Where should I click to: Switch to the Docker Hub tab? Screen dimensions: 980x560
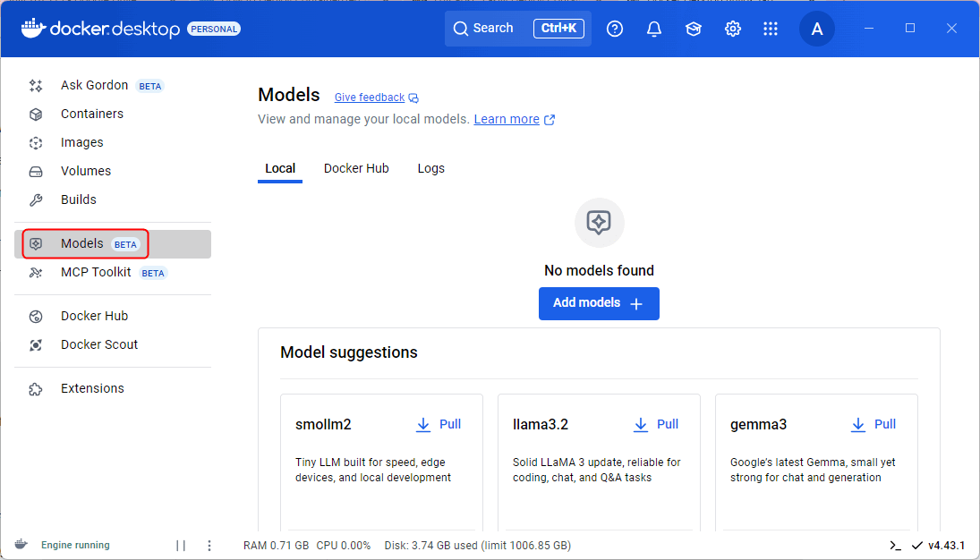[x=356, y=168]
